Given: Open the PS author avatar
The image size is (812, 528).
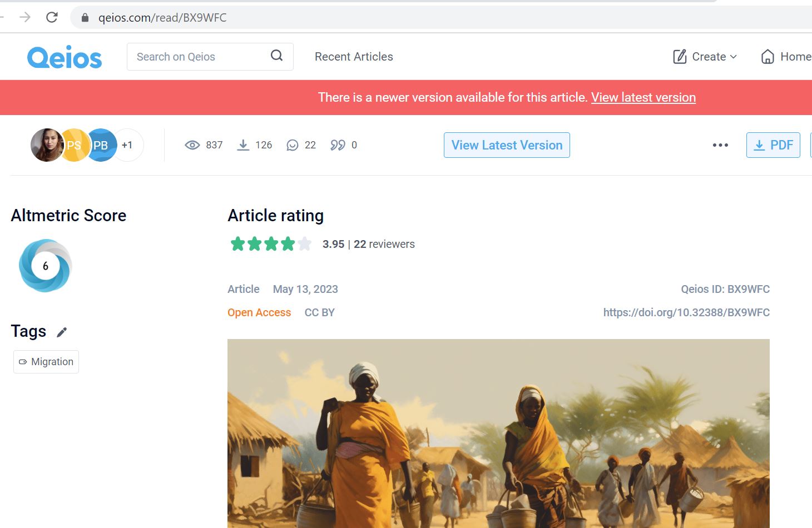Looking at the screenshot, I should (75, 145).
